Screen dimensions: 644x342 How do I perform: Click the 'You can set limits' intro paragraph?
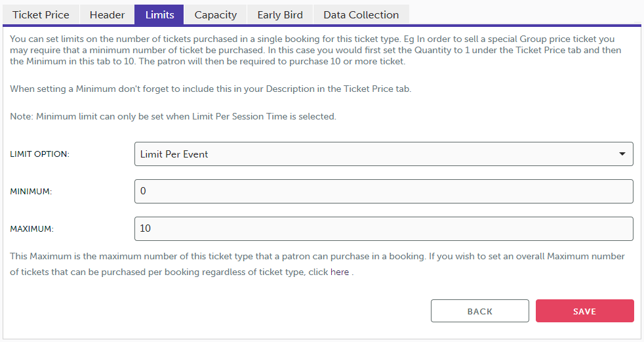[x=315, y=51]
